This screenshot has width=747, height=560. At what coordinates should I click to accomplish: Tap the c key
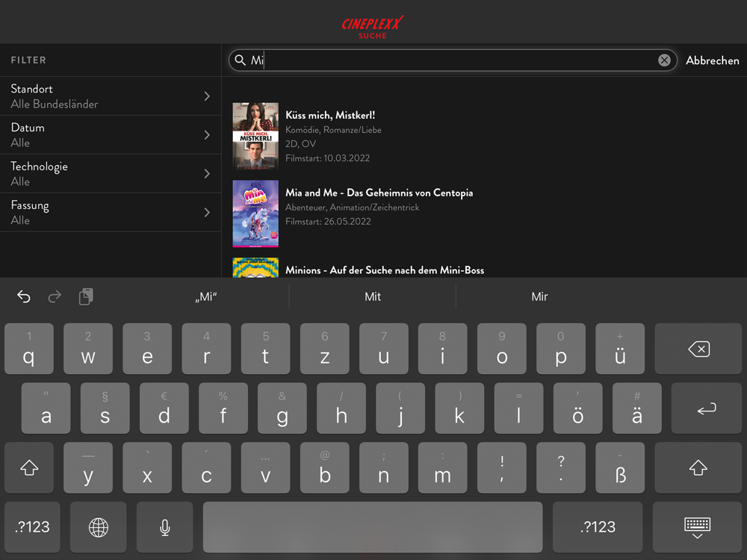206,467
